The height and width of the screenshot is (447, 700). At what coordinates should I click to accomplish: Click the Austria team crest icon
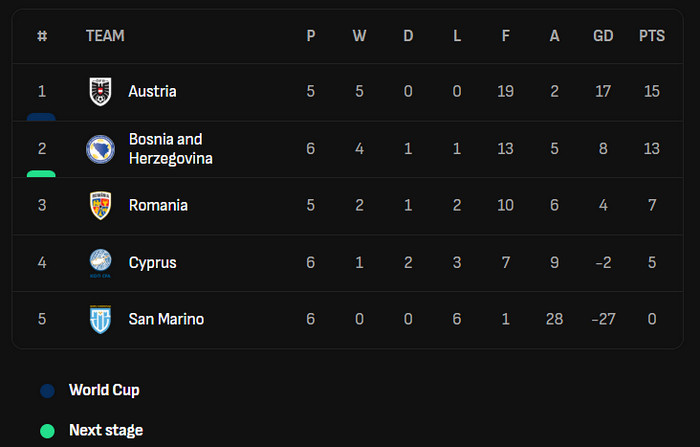point(100,92)
